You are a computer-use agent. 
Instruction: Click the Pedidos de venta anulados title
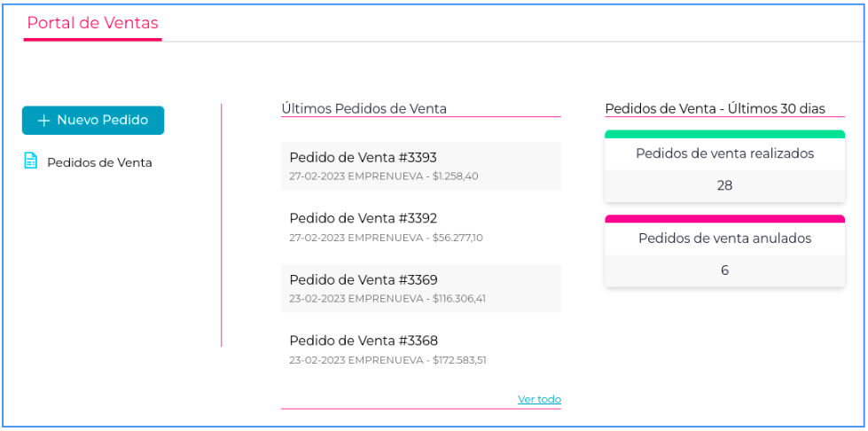pyautogui.click(x=724, y=239)
